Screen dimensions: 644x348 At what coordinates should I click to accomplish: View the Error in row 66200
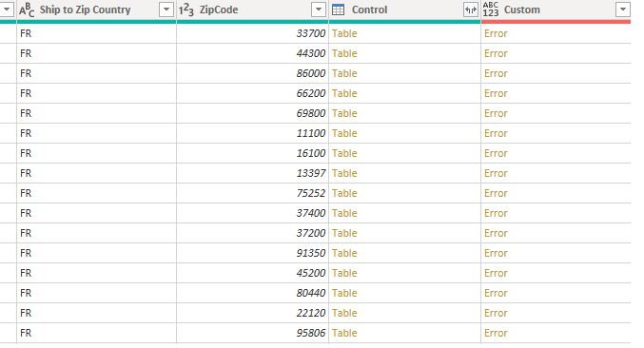click(x=496, y=93)
